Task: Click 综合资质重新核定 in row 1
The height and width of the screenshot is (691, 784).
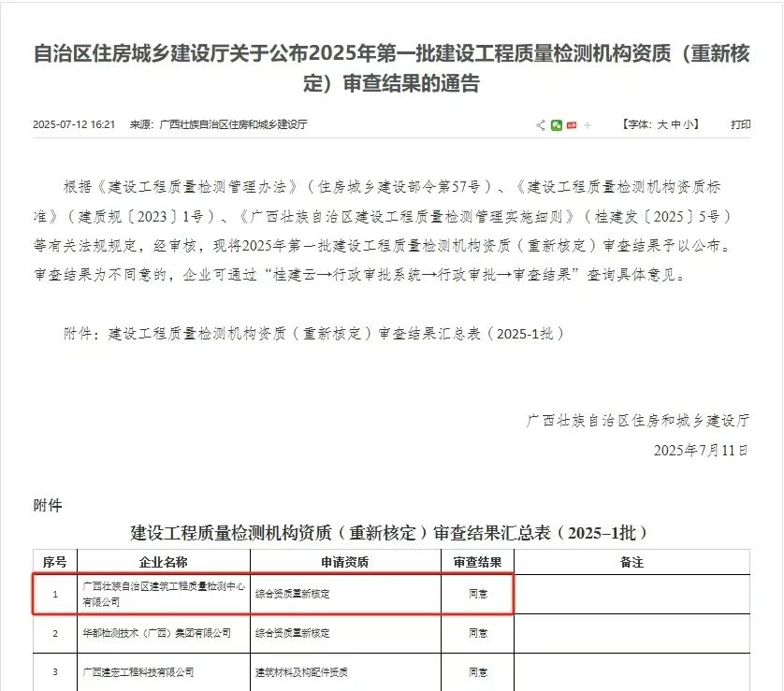Action: point(293,594)
